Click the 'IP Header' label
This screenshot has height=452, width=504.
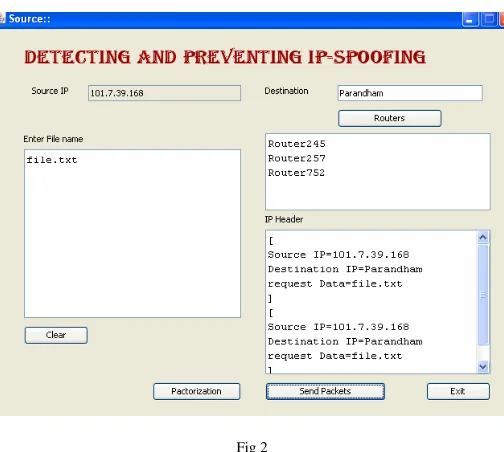pyautogui.click(x=284, y=219)
